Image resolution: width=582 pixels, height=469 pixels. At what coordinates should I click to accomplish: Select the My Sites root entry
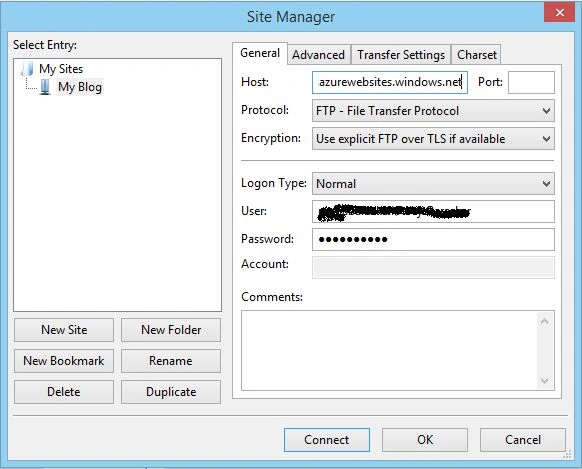pos(61,69)
